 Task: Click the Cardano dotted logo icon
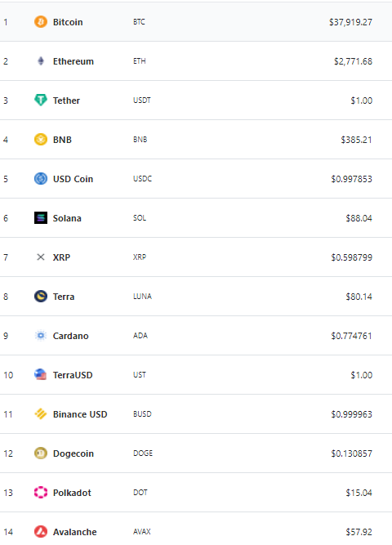coord(41,336)
